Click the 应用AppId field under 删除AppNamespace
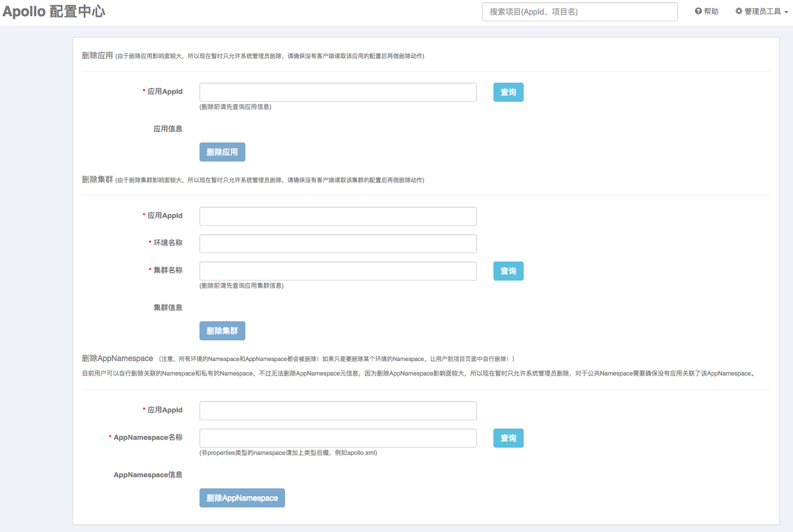Viewport: 793px width, 532px height. coord(338,411)
